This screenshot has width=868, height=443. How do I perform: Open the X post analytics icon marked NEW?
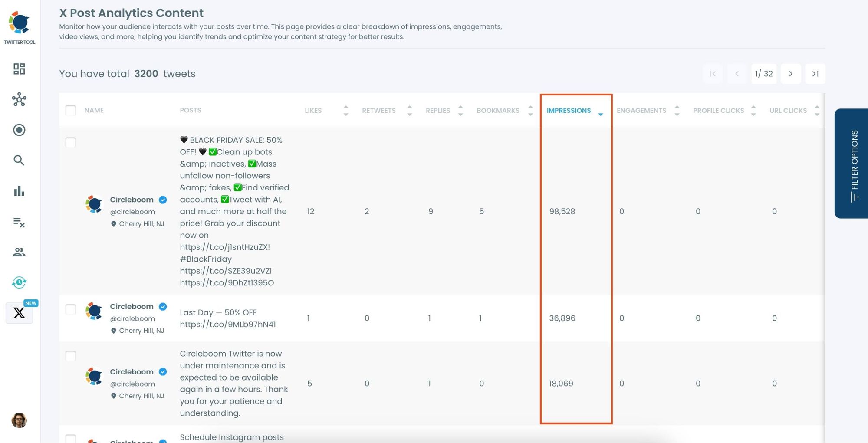pos(19,313)
